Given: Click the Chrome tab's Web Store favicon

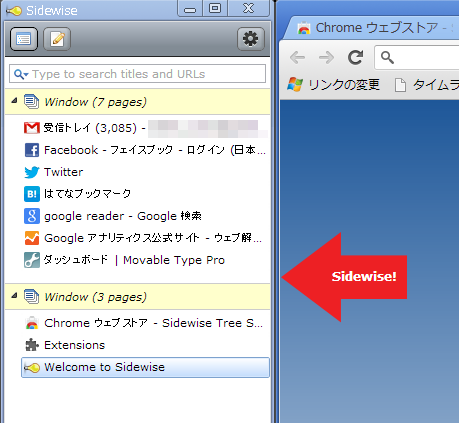Looking at the screenshot, I should (304, 28).
